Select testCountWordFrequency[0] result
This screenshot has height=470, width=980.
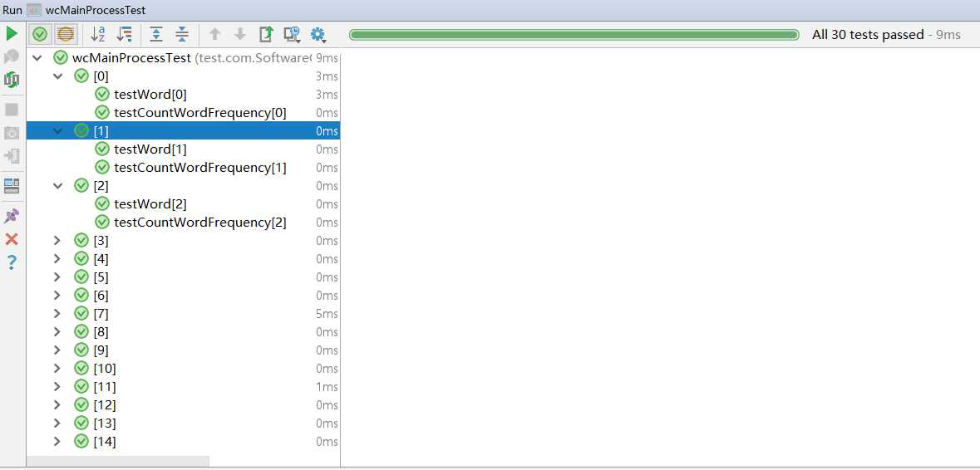tap(200, 113)
